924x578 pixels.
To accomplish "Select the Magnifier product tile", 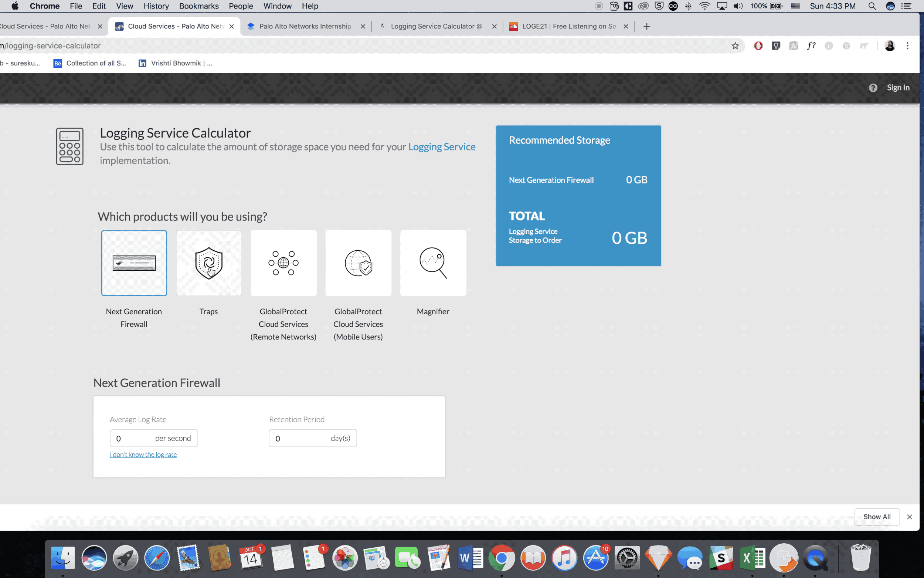I will pyautogui.click(x=433, y=263).
